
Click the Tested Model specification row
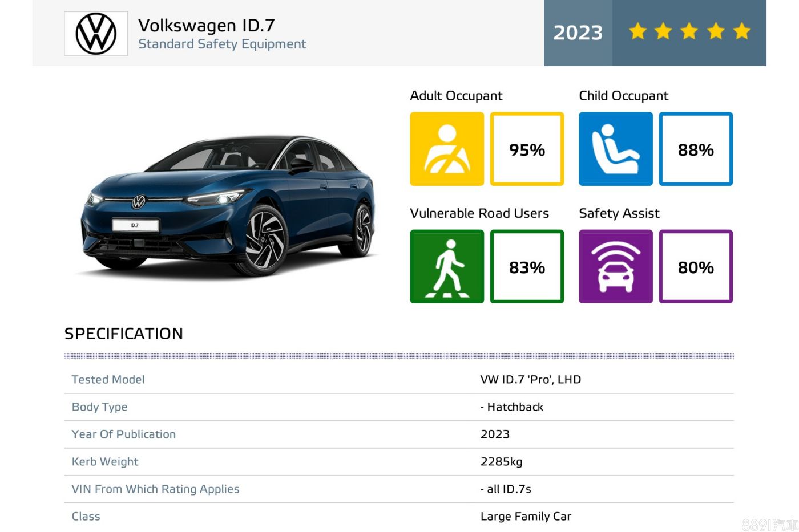pos(108,380)
